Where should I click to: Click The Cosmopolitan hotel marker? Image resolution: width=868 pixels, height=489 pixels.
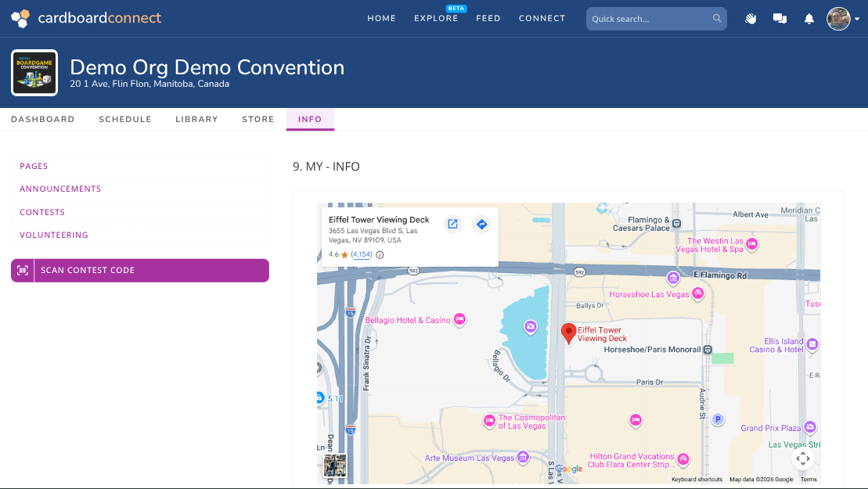pyautogui.click(x=489, y=420)
